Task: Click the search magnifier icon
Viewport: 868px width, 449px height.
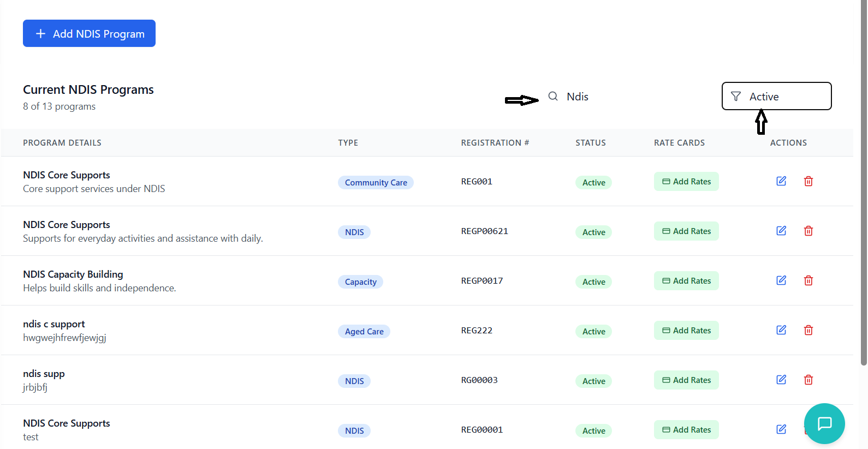Action: (x=553, y=97)
